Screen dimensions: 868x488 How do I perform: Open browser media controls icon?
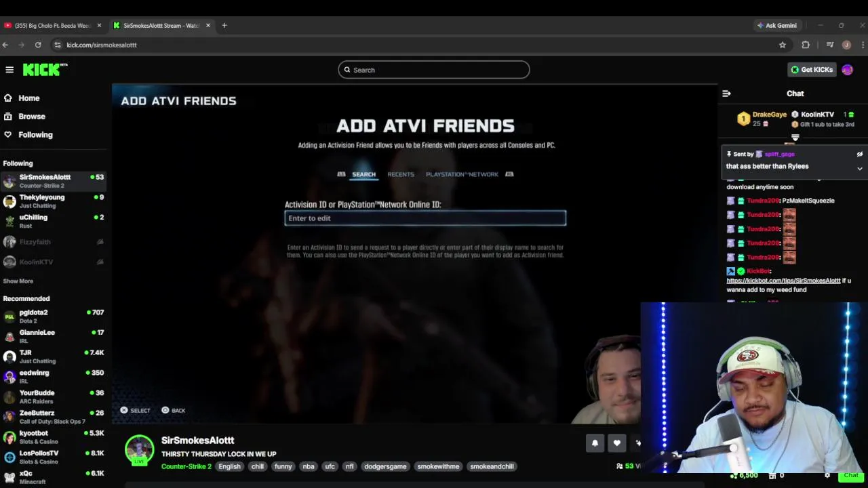pos(829,45)
